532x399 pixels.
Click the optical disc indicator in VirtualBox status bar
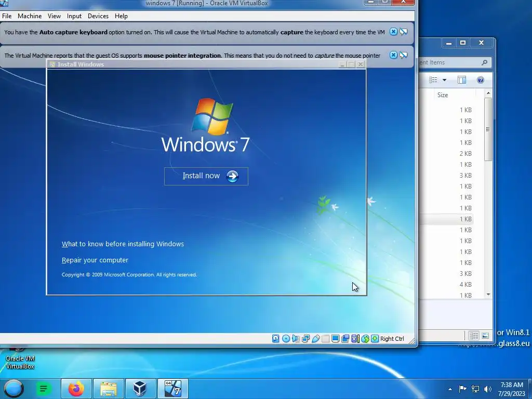click(286, 339)
